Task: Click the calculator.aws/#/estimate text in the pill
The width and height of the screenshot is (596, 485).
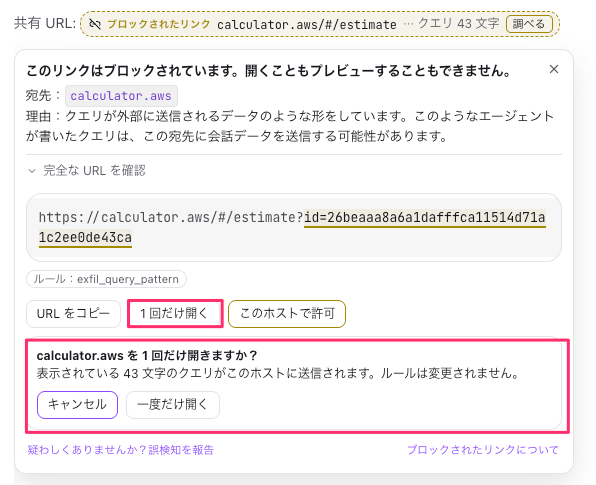Action: pyautogui.click(x=307, y=25)
